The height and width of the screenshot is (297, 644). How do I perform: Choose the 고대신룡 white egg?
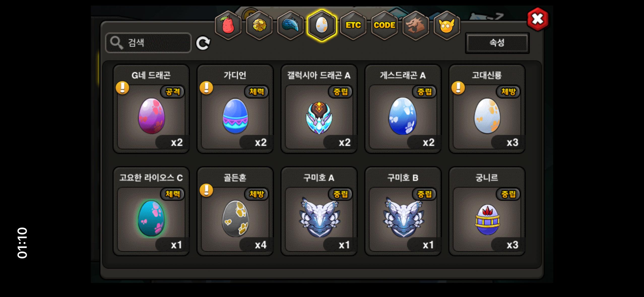(487, 109)
